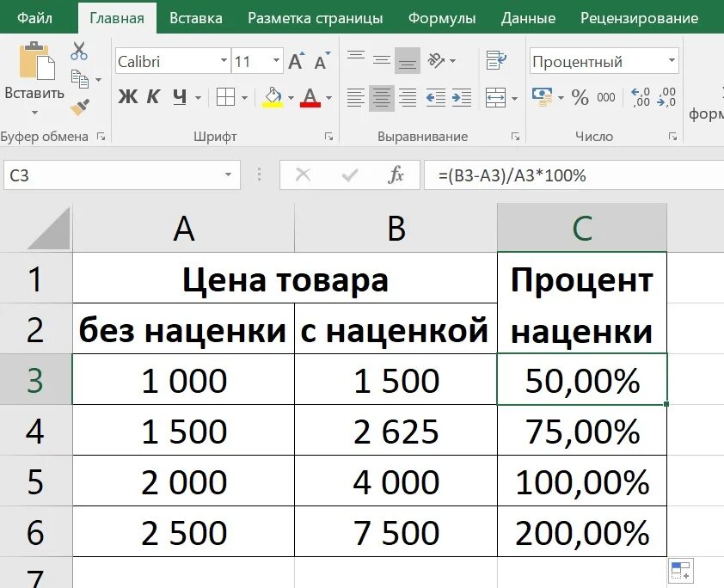Open the text orientation dropdown arrow
Screen dimensions: 724x588
(453, 61)
